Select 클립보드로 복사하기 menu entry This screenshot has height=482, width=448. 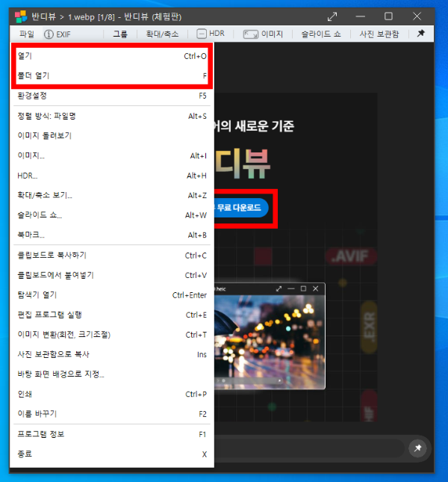(112, 255)
